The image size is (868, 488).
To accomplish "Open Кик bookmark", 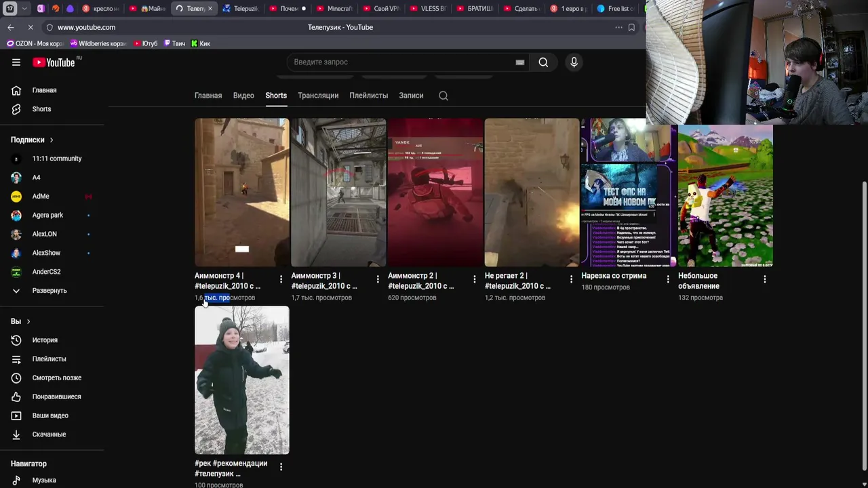I will pyautogui.click(x=201, y=43).
